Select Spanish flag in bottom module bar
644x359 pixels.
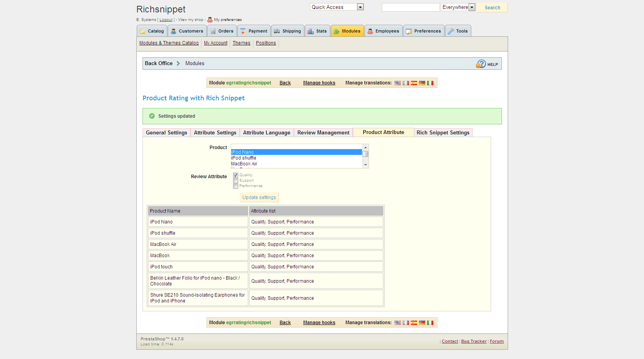414,323
